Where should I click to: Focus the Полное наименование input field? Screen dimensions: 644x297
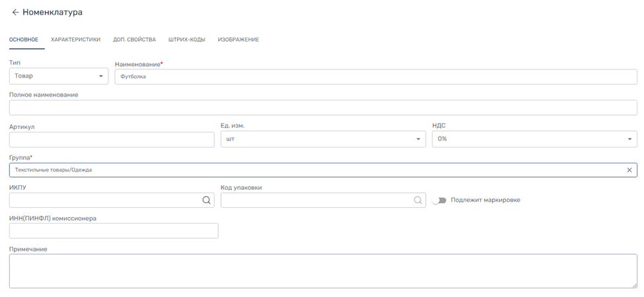[323, 108]
